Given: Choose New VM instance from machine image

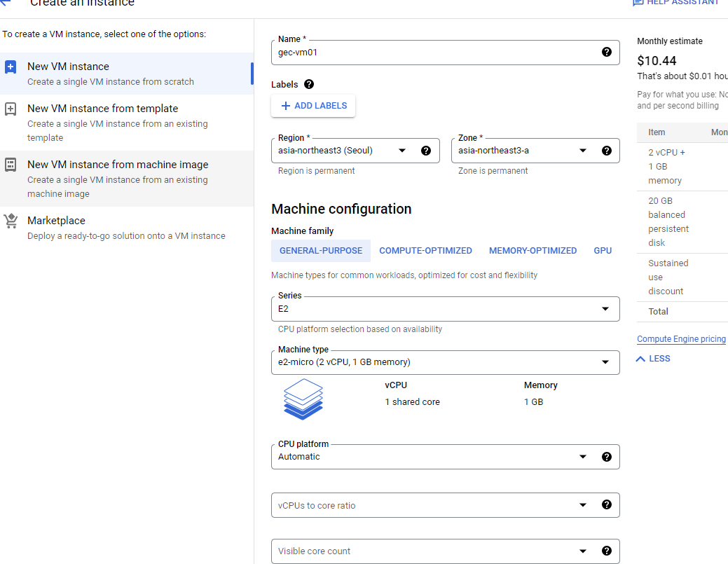Looking at the screenshot, I should click(127, 179).
